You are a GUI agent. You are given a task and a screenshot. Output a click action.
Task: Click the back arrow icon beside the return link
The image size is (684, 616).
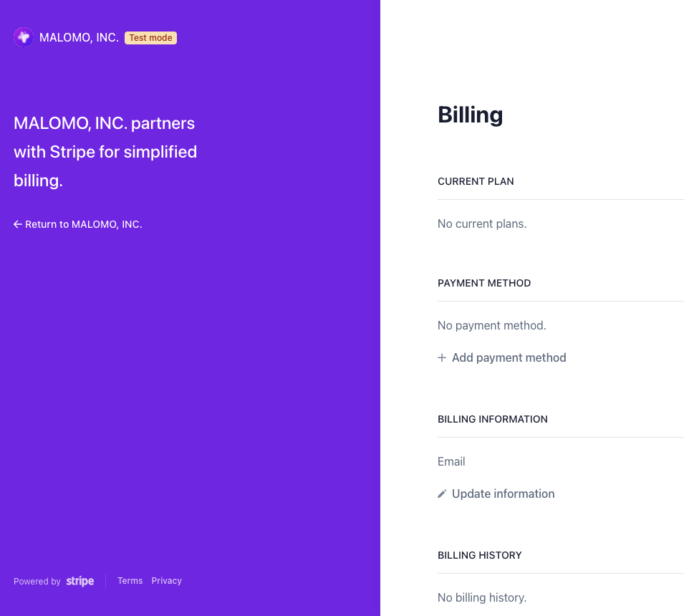tap(18, 224)
